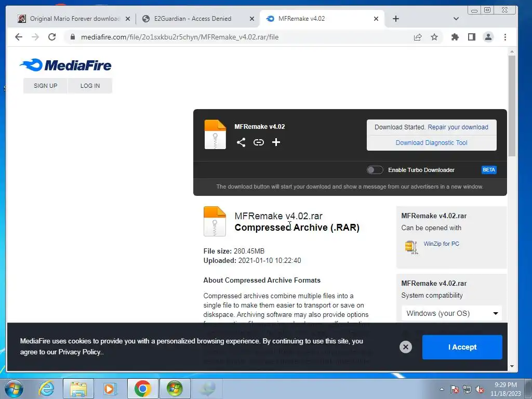This screenshot has height=399, width=532.
Task: Click the Uploaded 2021-01-10 date text
Action: (252, 261)
